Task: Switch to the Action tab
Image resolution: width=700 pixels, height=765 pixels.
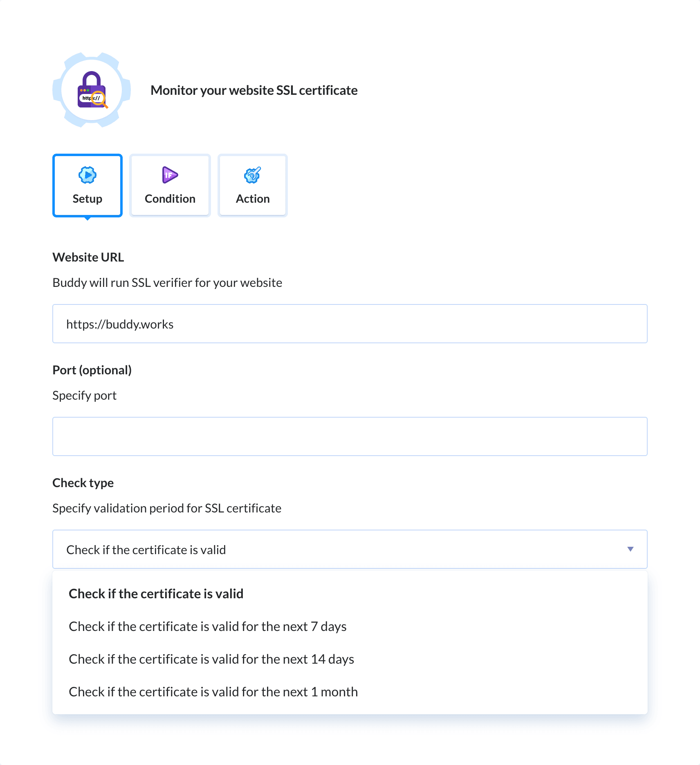Action: point(252,185)
